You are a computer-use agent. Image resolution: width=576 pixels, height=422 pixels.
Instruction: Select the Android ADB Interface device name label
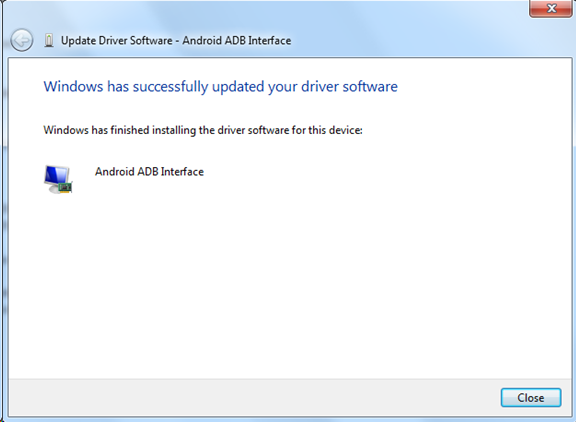point(149,172)
